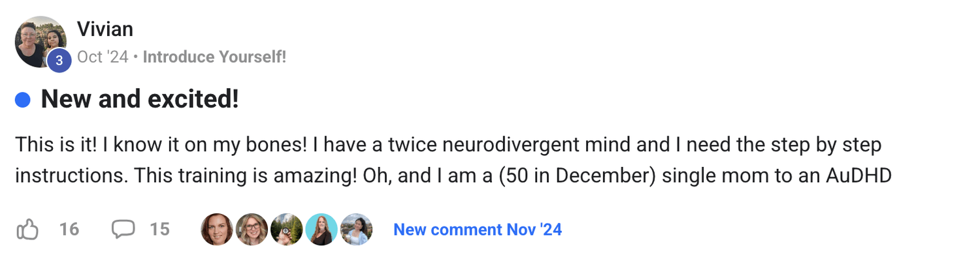Screen dimensions: 980x259
Task: Click the thumbs-up like icon
Action: tap(27, 230)
